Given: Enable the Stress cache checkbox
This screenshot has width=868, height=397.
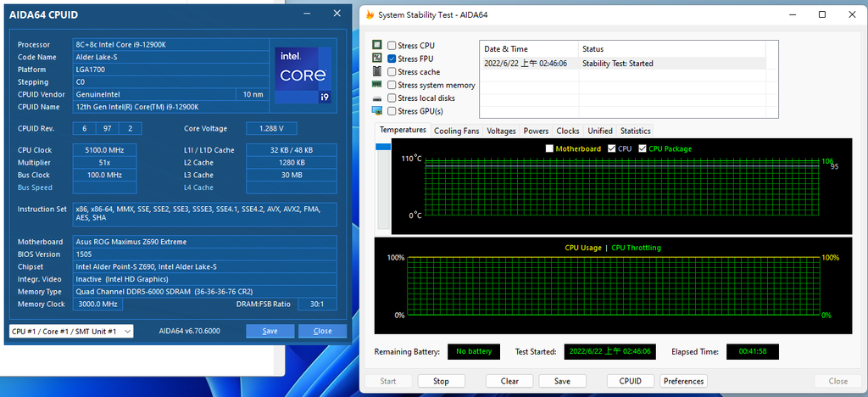Looking at the screenshot, I should [392, 72].
